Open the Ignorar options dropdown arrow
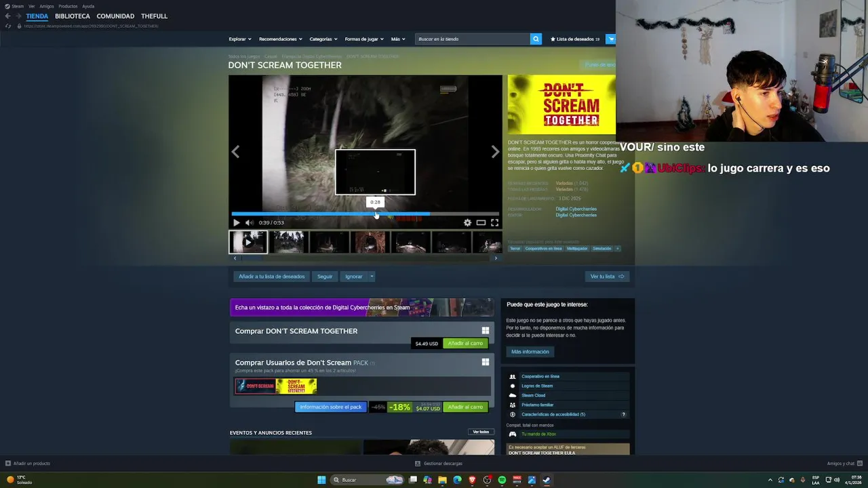 coord(372,277)
